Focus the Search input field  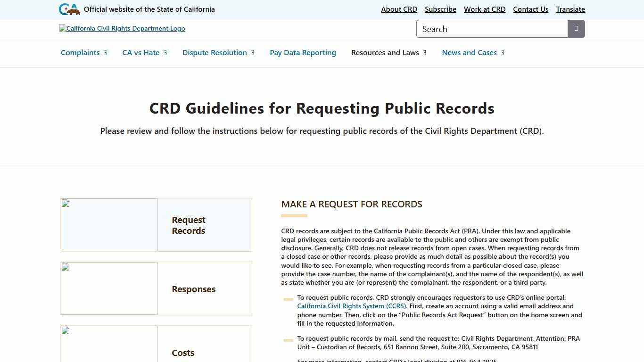click(x=492, y=29)
